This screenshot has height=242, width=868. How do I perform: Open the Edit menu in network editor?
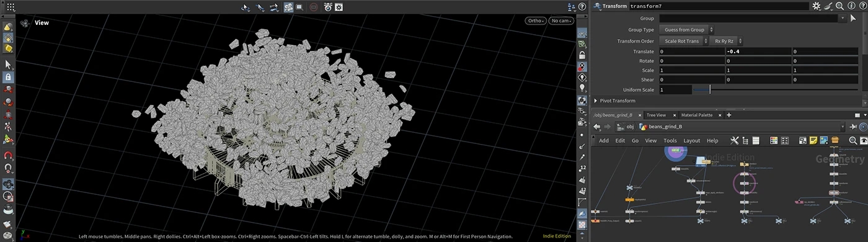pos(620,141)
